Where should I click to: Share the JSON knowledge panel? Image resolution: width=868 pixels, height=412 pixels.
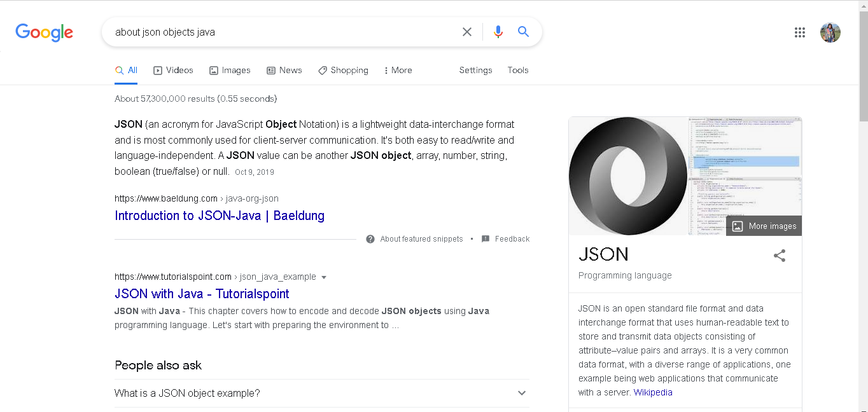tap(780, 256)
